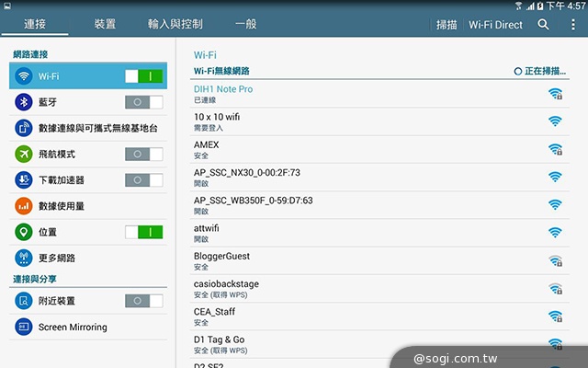Viewport: 588px width, 368px height.
Task: Tap the Wi-Fi status icon in status bar
Action: [519, 6]
